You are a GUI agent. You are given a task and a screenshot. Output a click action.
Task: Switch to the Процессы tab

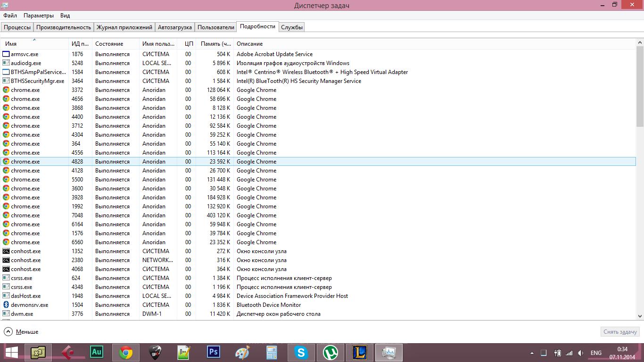pos(17,27)
